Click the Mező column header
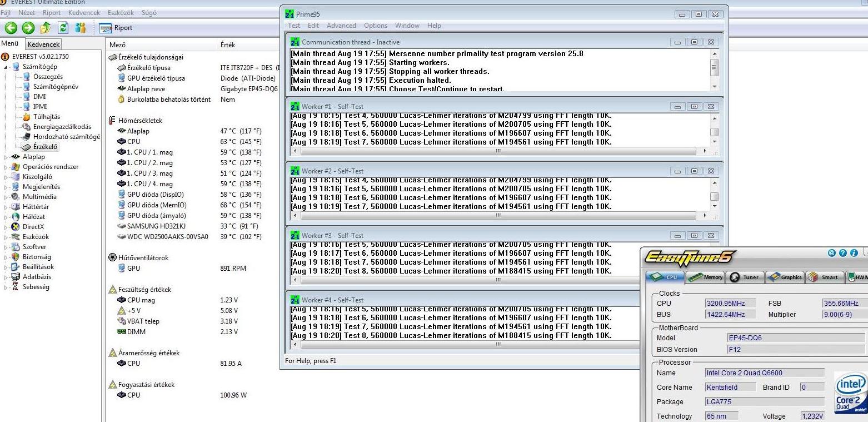The width and height of the screenshot is (868, 422). 161,45
